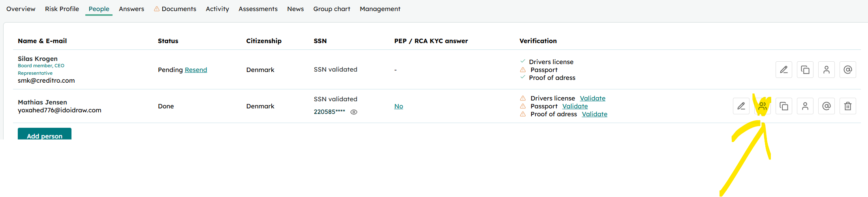Screen dimensions: 868x197
Task: Click the trash icon to delete Mathias Jensen
Action: pos(848,106)
